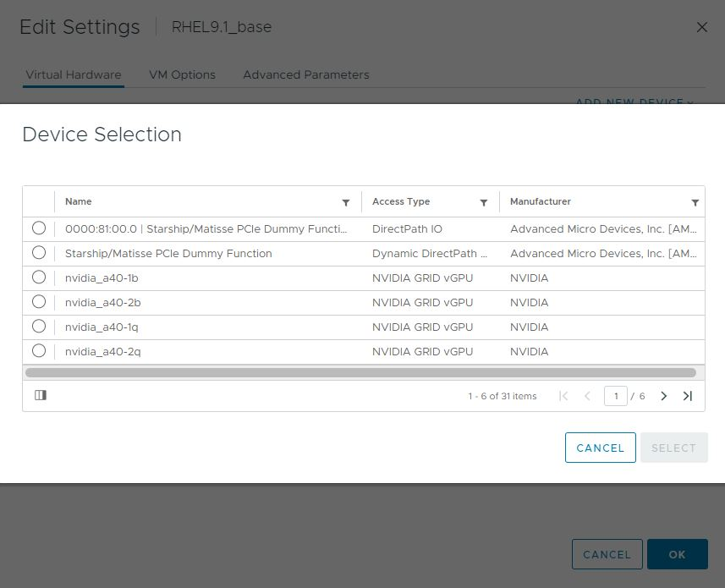Go back to the first page
This screenshot has height=588, width=725.
click(x=563, y=395)
